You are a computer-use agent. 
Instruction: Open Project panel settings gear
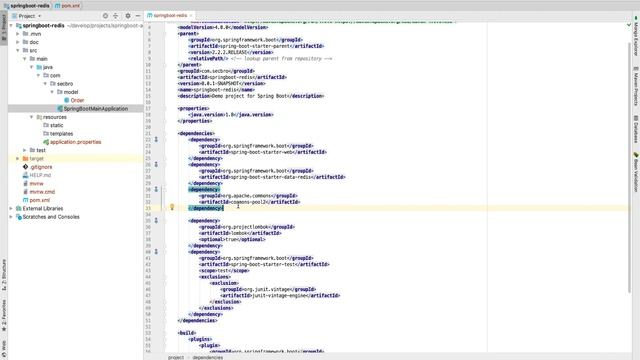pos(128,16)
